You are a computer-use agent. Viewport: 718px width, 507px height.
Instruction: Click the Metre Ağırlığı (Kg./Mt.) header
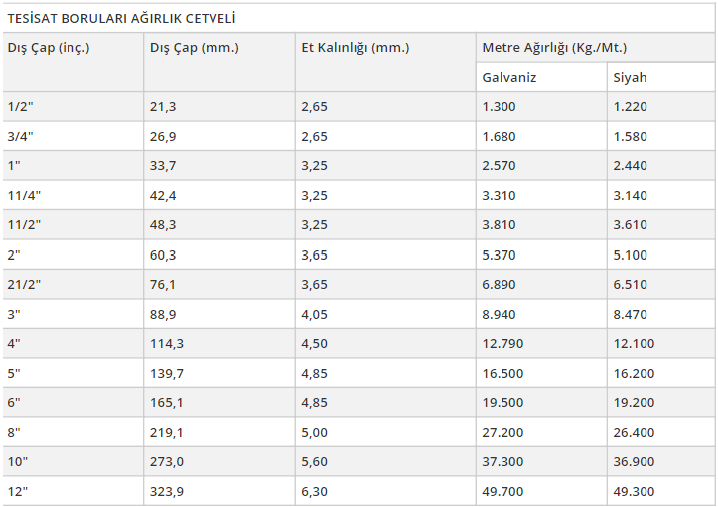(x=595, y=47)
